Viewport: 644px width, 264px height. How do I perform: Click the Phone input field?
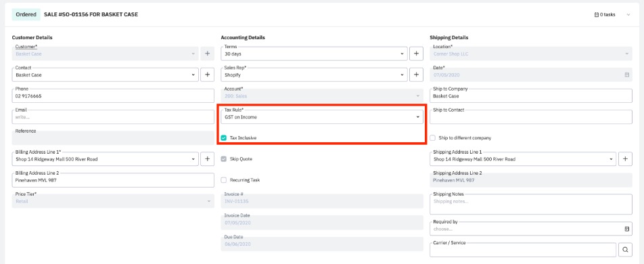113,95
